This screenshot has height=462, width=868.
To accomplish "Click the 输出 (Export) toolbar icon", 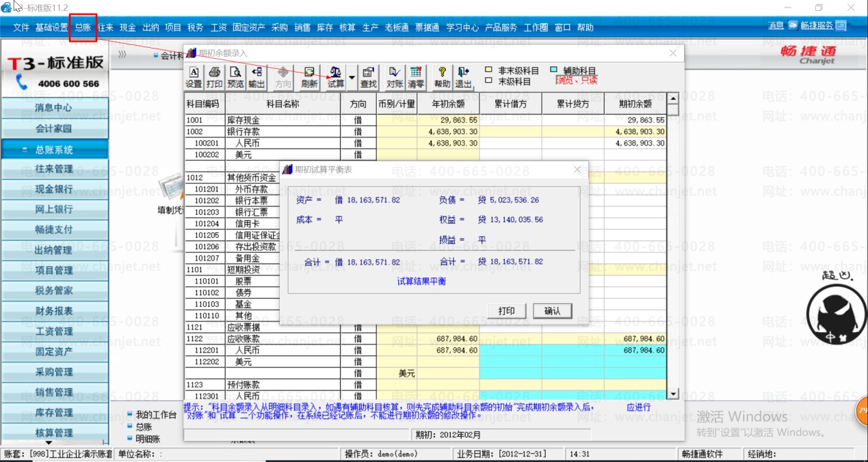I will click(x=257, y=77).
